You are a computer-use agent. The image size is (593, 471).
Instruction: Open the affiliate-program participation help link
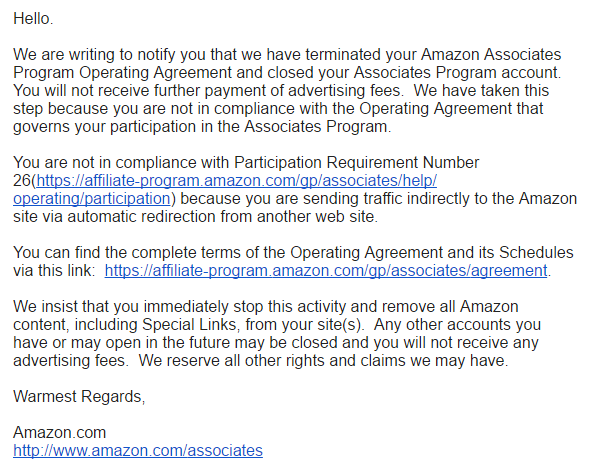click(236, 180)
